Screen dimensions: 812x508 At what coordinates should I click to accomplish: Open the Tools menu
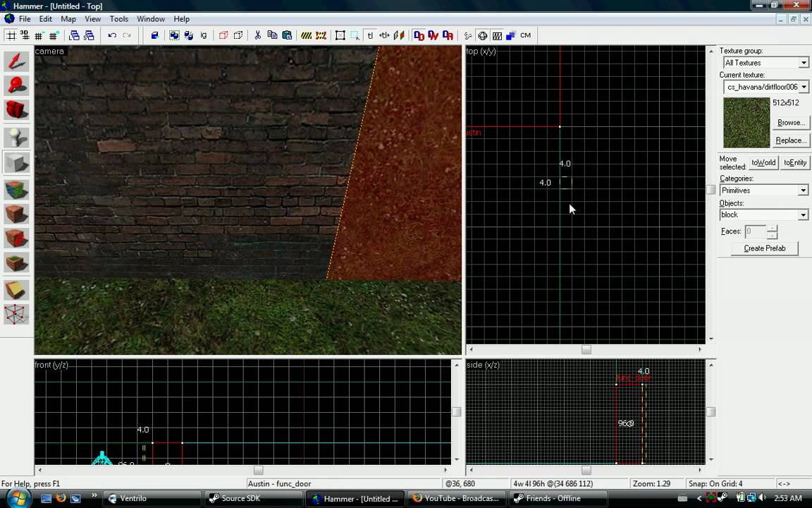click(118, 18)
